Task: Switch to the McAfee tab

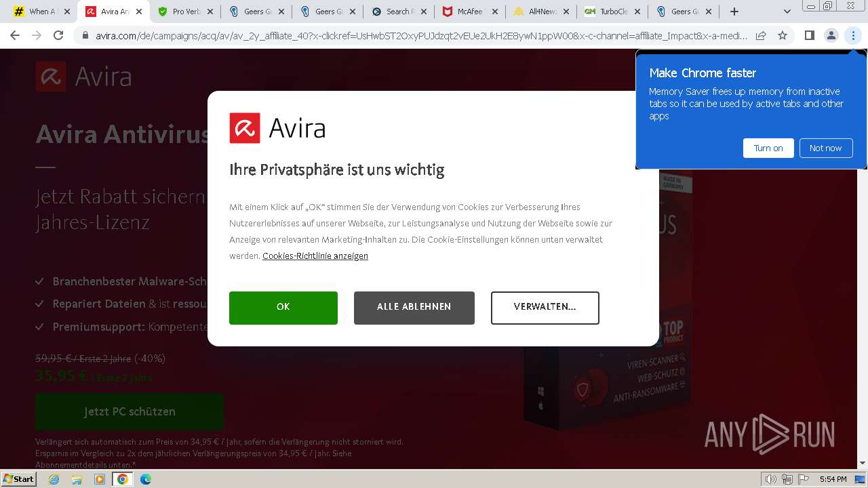Action: pos(469,12)
